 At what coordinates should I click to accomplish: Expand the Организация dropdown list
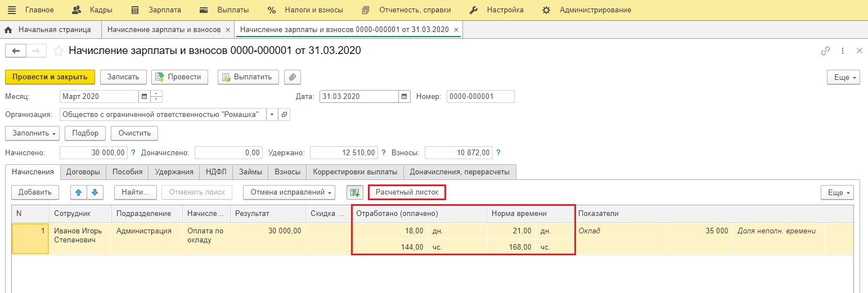(x=272, y=115)
